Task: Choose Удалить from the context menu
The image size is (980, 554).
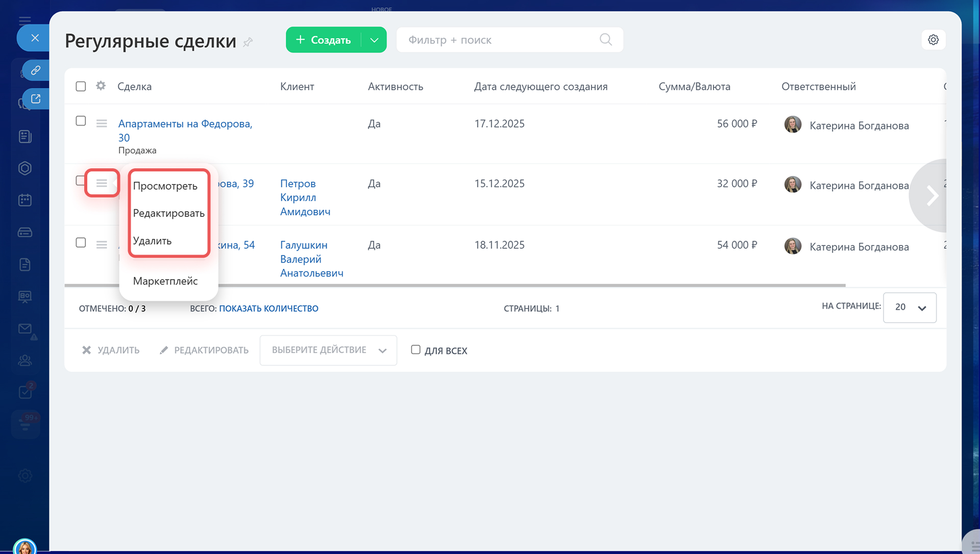Action: click(x=152, y=241)
